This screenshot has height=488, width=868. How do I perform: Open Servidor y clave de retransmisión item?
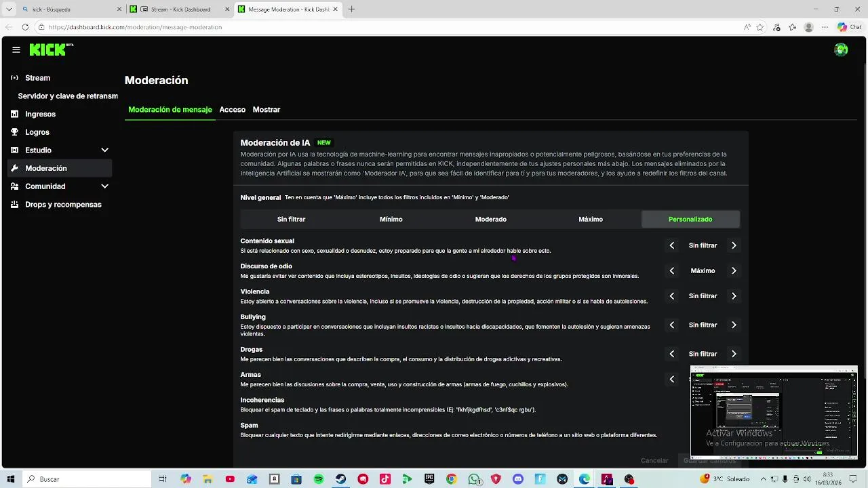[x=68, y=96]
